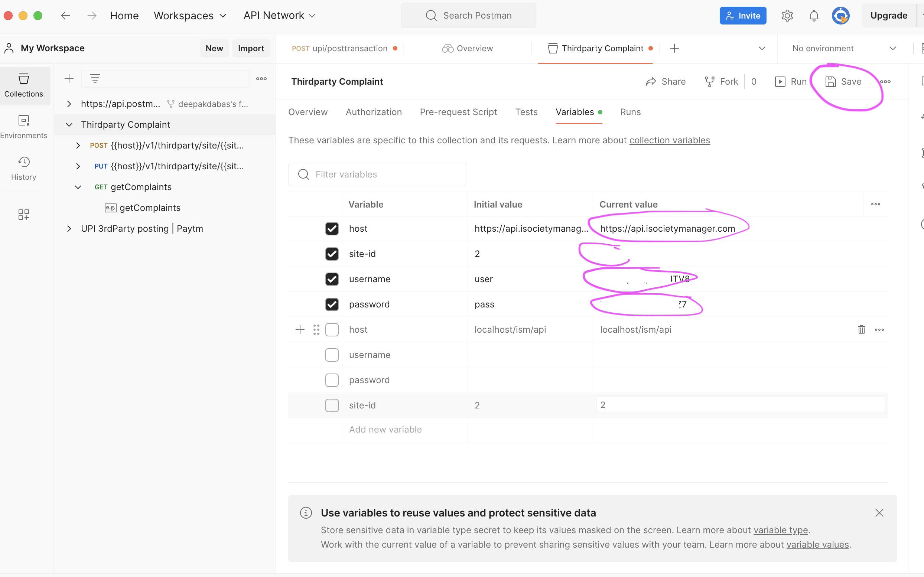Click the plus icon to create new collection

pyautogui.click(x=69, y=79)
